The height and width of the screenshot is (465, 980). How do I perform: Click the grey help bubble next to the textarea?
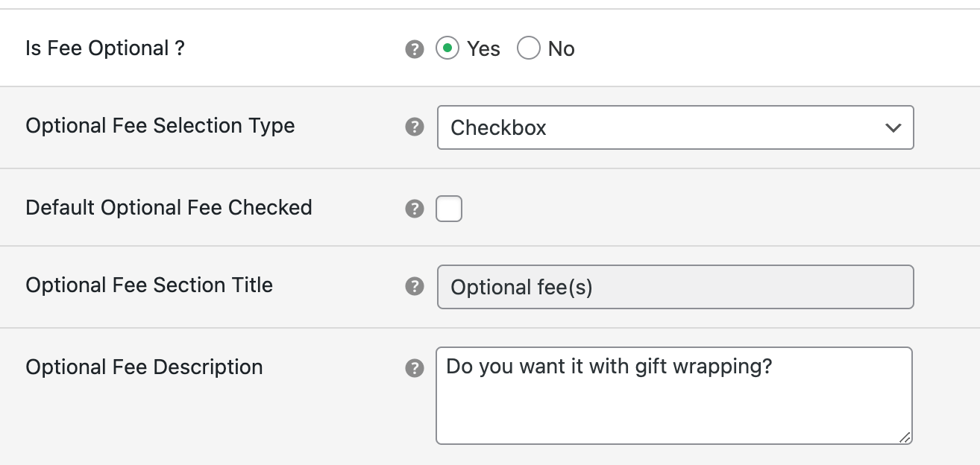[414, 367]
